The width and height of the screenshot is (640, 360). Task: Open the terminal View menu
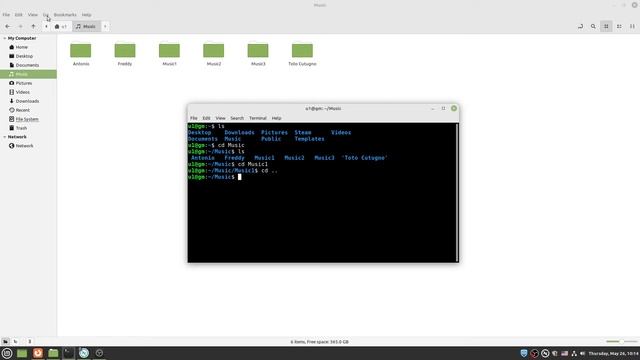tap(220, 118)
